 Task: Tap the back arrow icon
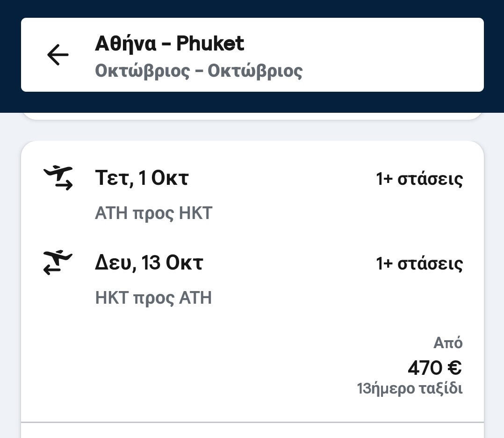click(x=58, y=55)
